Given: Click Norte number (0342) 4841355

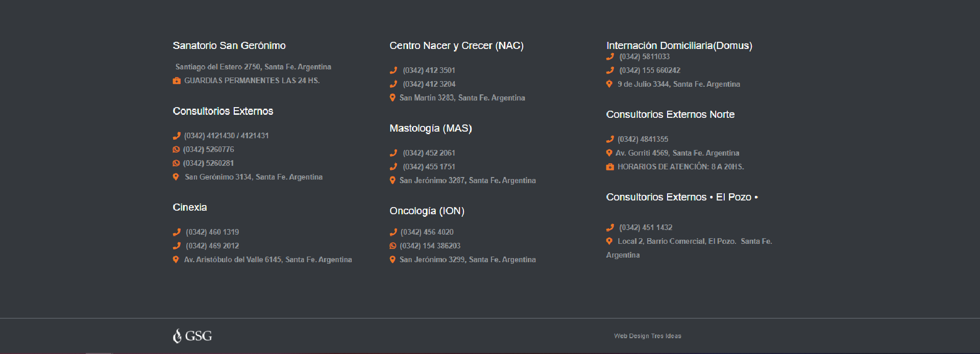Looking at the screenshot, I should tap(643, 139).
